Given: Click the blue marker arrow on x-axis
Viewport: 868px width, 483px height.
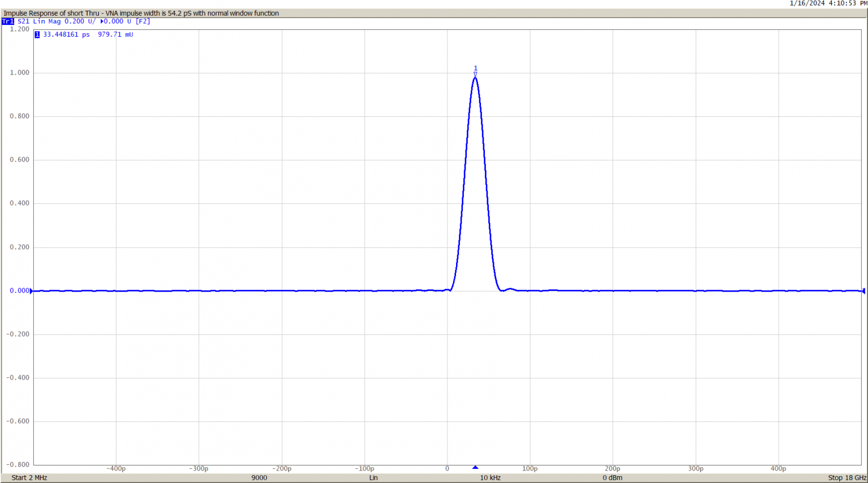Looking at the screenshot, I should (475, 467).
